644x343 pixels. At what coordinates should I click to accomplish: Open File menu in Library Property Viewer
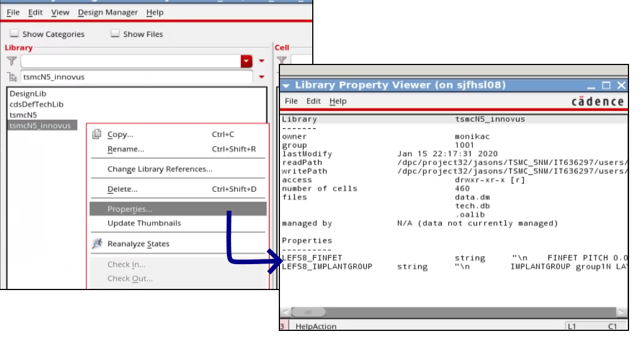click(291, 101)
